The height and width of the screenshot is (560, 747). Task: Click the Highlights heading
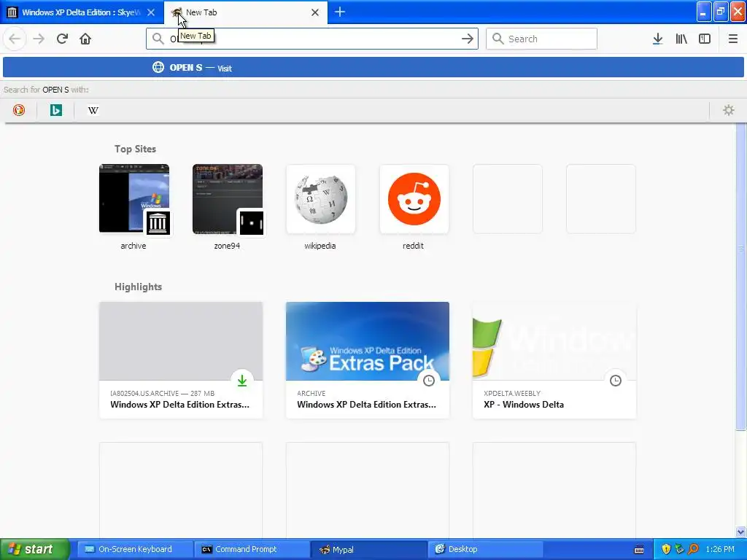pos(138,287)
